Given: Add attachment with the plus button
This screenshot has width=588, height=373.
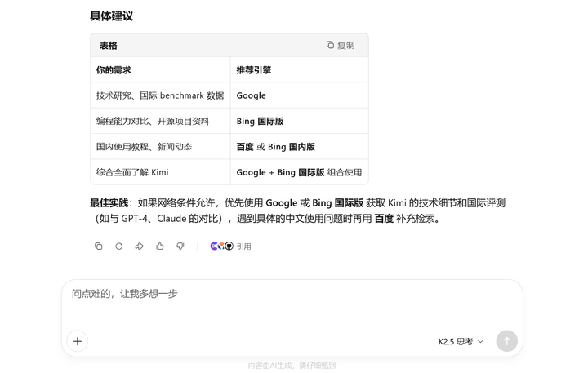Looking at the screenshot, I should [x=78, y=341].
